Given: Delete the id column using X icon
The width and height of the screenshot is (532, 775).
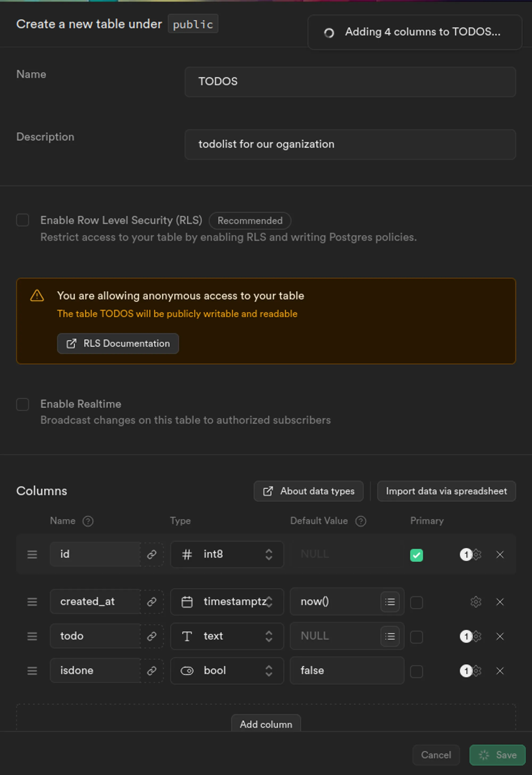Looking at the screenshot, I should [500, 554].
